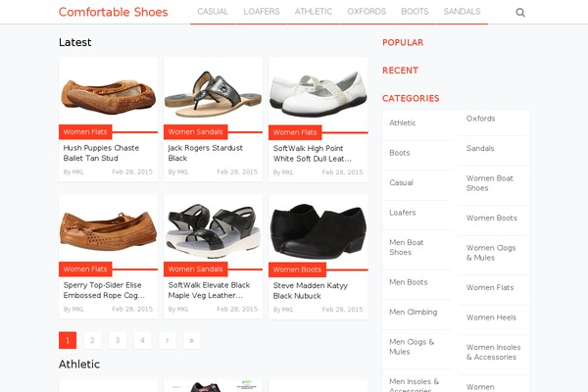Screen dimensions: 588x392
Task: Open the BOOTS menu item
Action: tap(415, 12)
